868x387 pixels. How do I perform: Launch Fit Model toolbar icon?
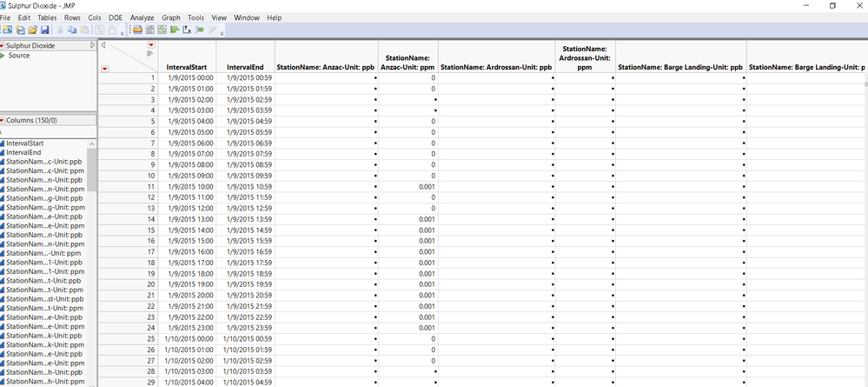click(x=199, y=30)
